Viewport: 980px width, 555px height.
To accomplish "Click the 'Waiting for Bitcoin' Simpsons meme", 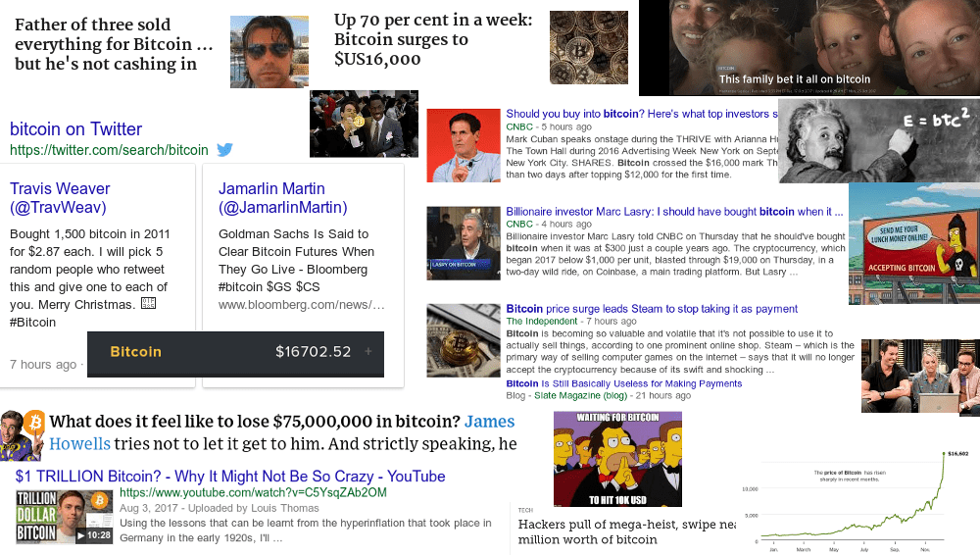I will tap(617, 459).
